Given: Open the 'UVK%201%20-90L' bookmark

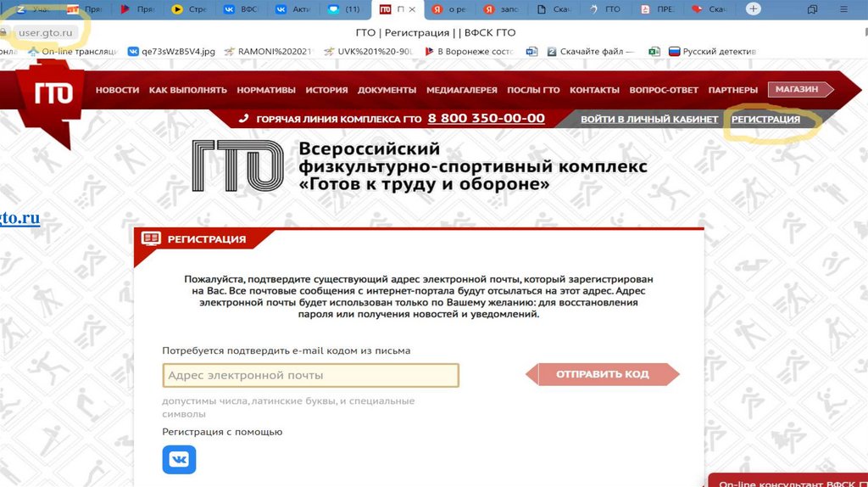Looking at the screenshot, I should coord(369,52).
